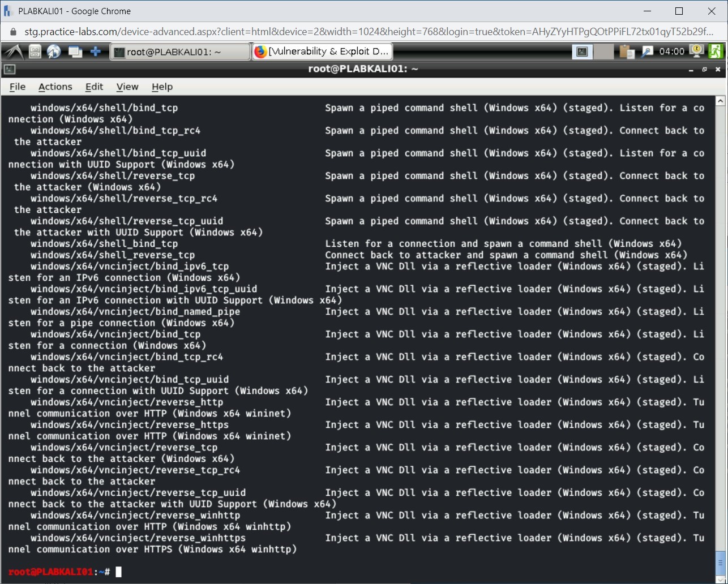Viewport: 728px width, 584px height.
Task: Click the blue plus launcher icon on panel
Action: click(x=95, y=51)
